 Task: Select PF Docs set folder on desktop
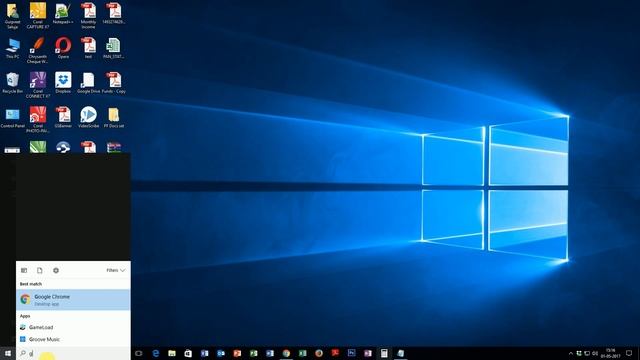[x=114, y=118]
